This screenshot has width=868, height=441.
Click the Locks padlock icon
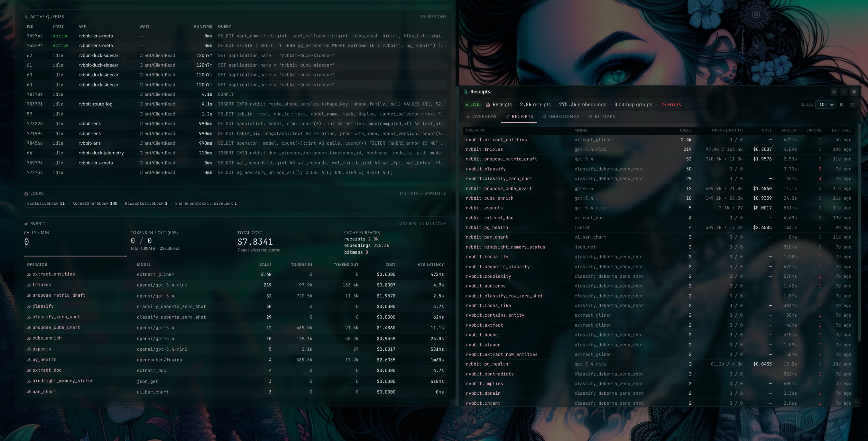26,194
